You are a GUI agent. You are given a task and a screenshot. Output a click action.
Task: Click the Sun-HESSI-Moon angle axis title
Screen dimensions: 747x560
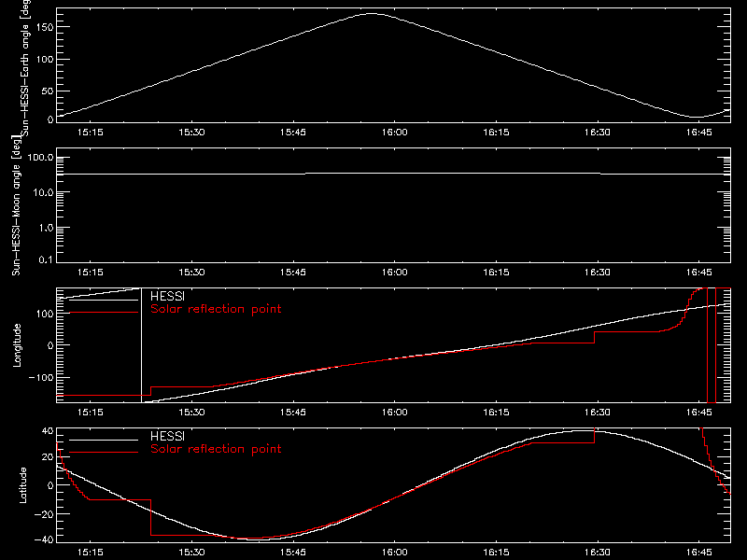click(x=16, y=205)
